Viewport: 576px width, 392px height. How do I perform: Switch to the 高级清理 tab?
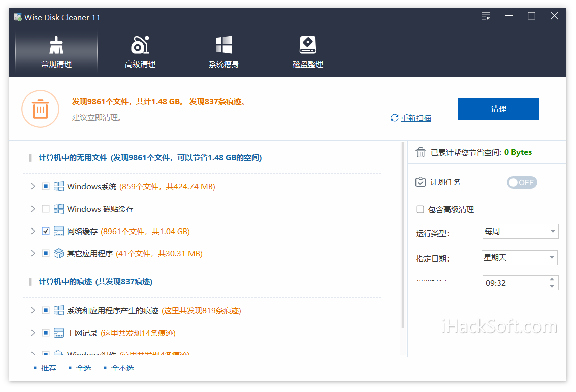(x=140, y=52)
